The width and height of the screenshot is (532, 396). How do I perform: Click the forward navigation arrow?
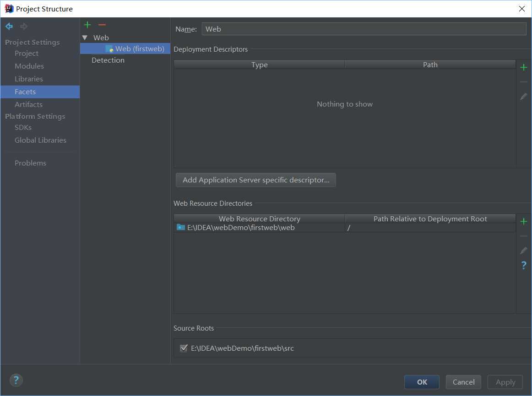coord(23,26)
